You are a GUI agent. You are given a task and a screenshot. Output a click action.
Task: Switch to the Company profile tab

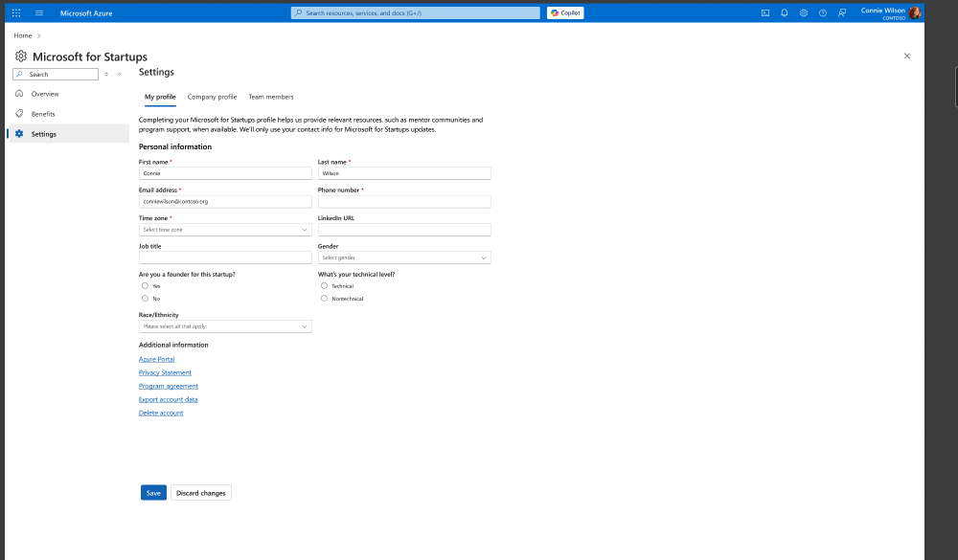click(x=212, y=97)
